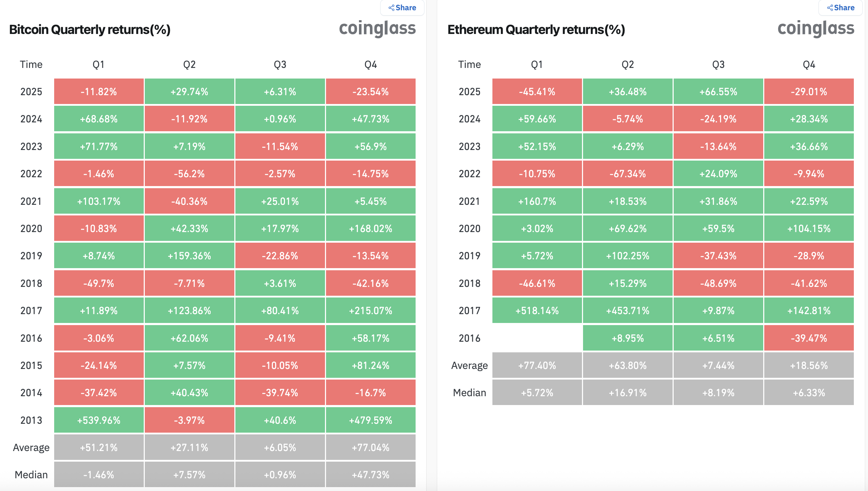
Task: Click Bitcoin's 2022 Q2 loss of -56.2%
Action: point(189,173)
